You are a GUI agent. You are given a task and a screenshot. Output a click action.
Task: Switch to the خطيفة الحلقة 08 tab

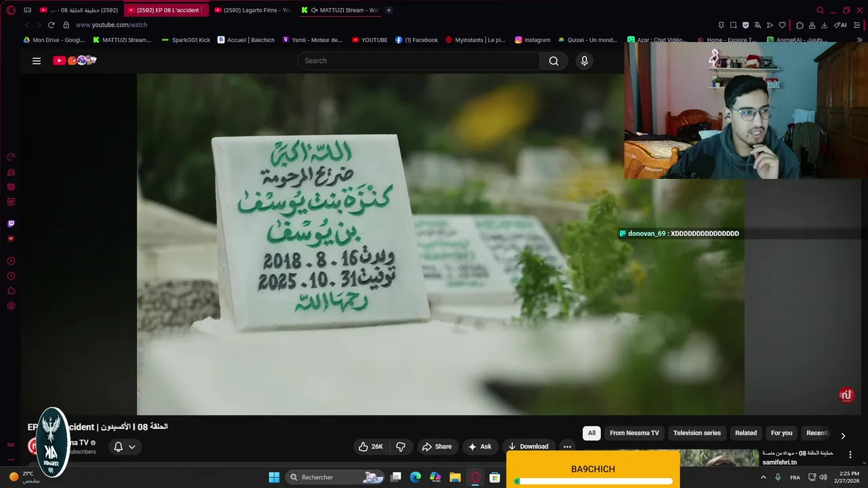pos(78,10)
